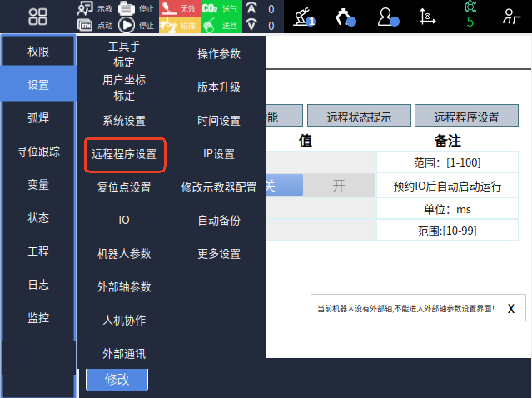Open the IP设置 menu entry
This screenshot has height=398, width=532.
(219, 154)
